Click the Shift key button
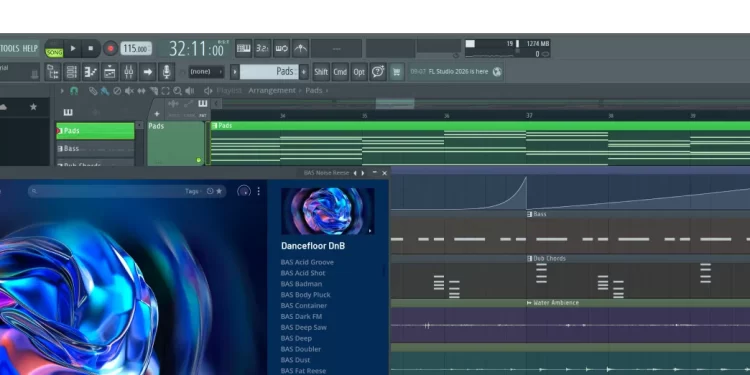The height and width of the screenshot is (375, 750). click(x=321, y=72)
